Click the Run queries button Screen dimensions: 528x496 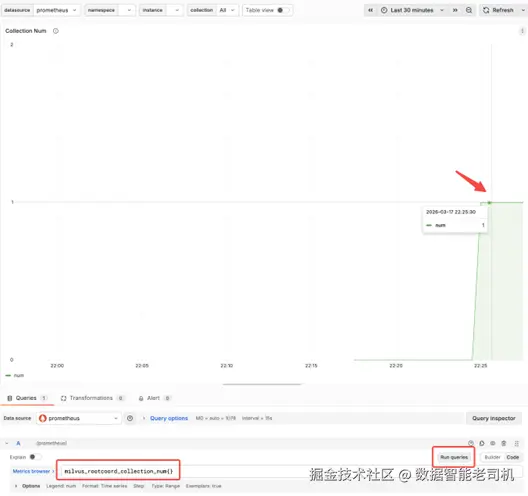click(454, 457)
